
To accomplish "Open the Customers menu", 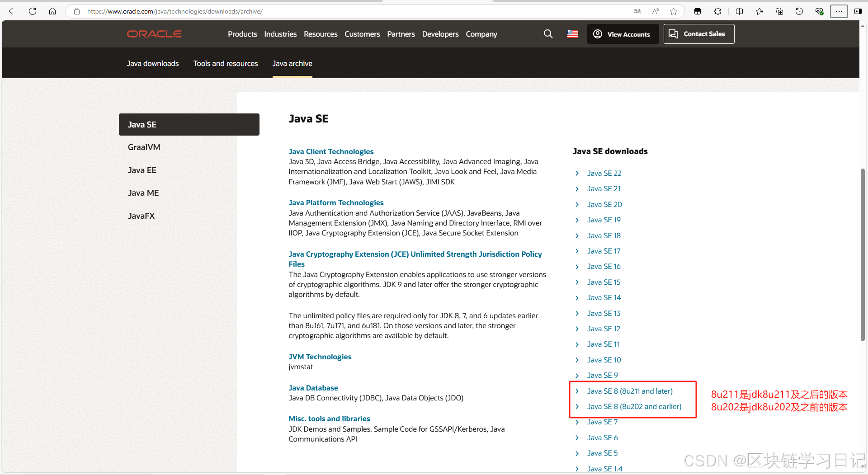I will 362,34.
